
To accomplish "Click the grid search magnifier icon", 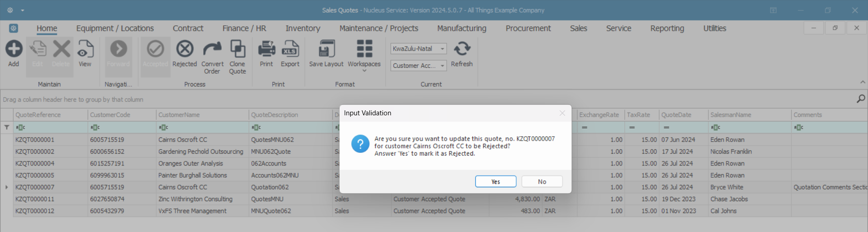I will pos(861,99).
